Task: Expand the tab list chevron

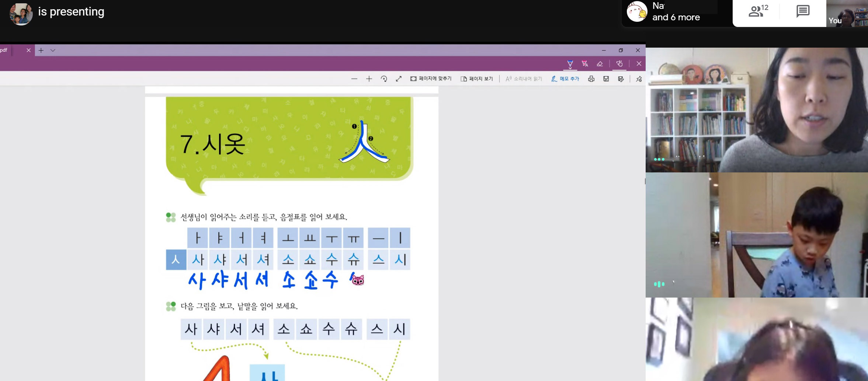Action: point(53,50)
